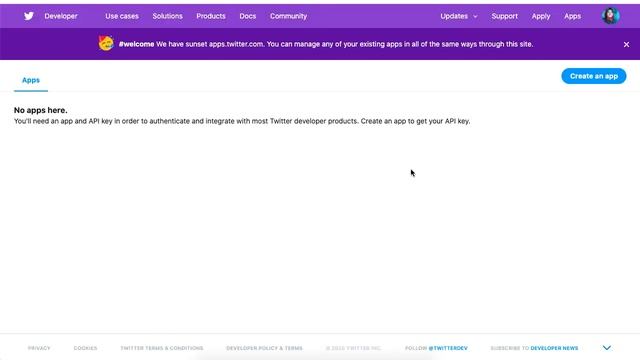Open Developer Policy & Terms link
The image size is (640, 360).
click(x=264, y=348)
